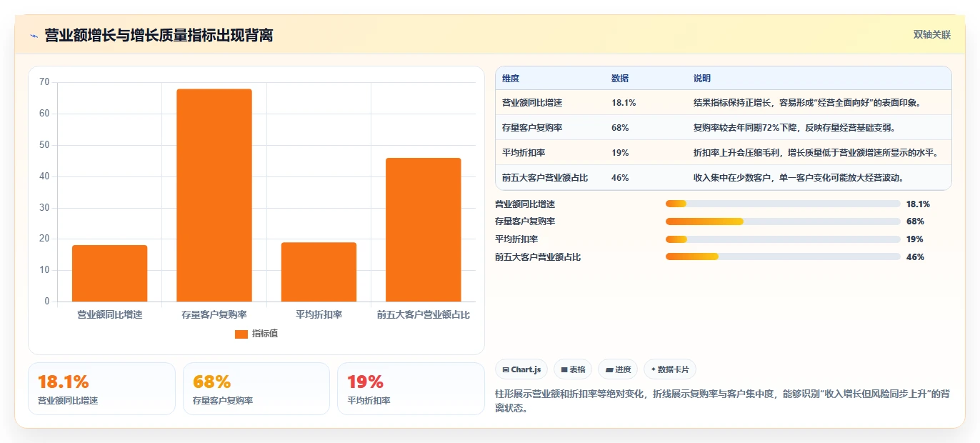Click the 营业额同比增速 progress bar
This screenshot has width=980, height=443.
[x=783, y=204]
